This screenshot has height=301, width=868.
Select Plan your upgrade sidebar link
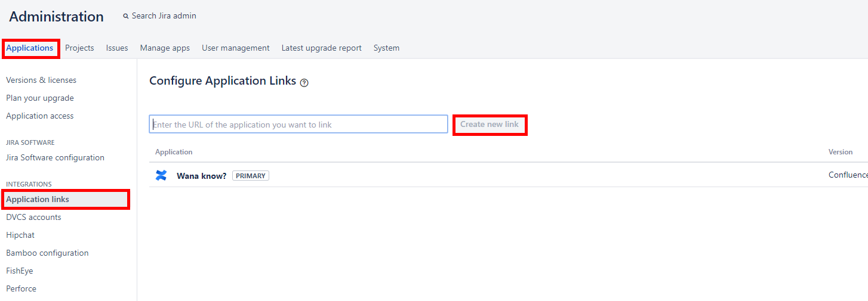[x=40, y=98]
